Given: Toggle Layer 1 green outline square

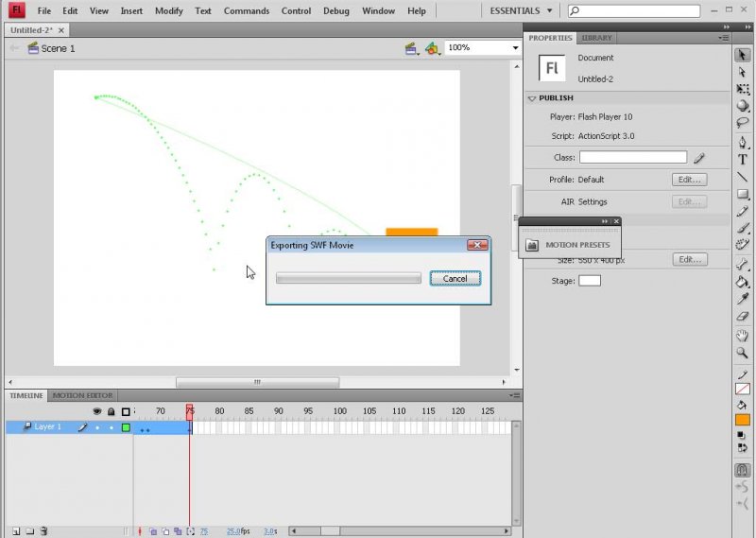Looking at the screenshot, I should coord(126,427).
